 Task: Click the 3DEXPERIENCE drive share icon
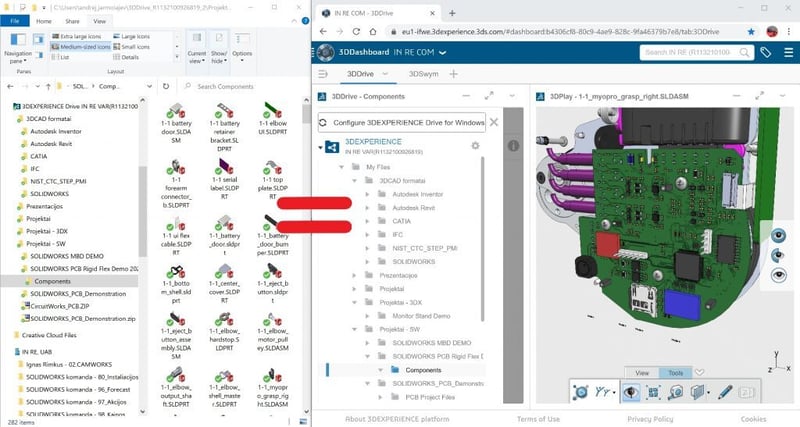coord(332,147)
